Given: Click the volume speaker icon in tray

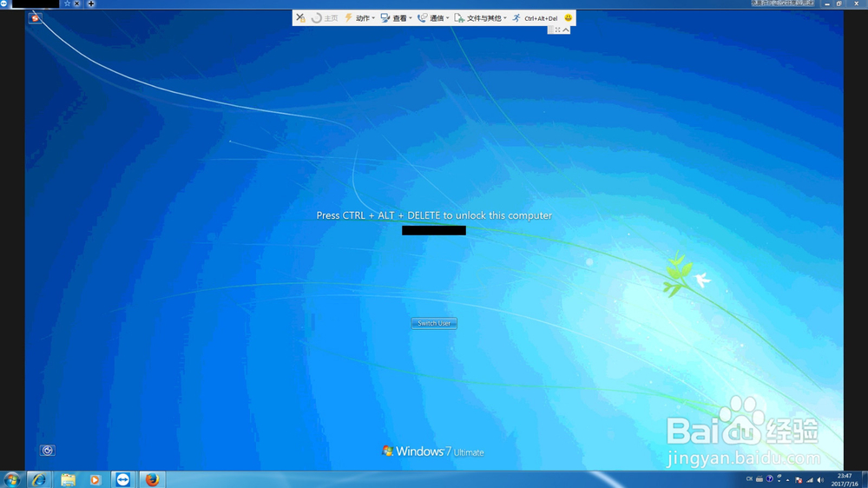Looking at the screenshot, I should click(820, 480).
